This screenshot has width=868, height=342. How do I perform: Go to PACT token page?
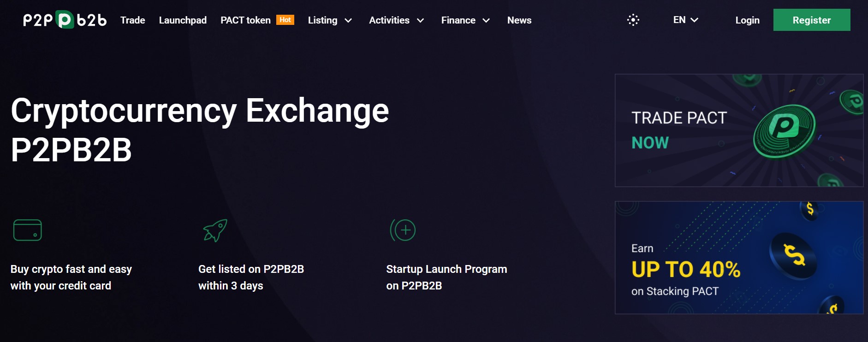pyautogui.click(x=245, y=20)
